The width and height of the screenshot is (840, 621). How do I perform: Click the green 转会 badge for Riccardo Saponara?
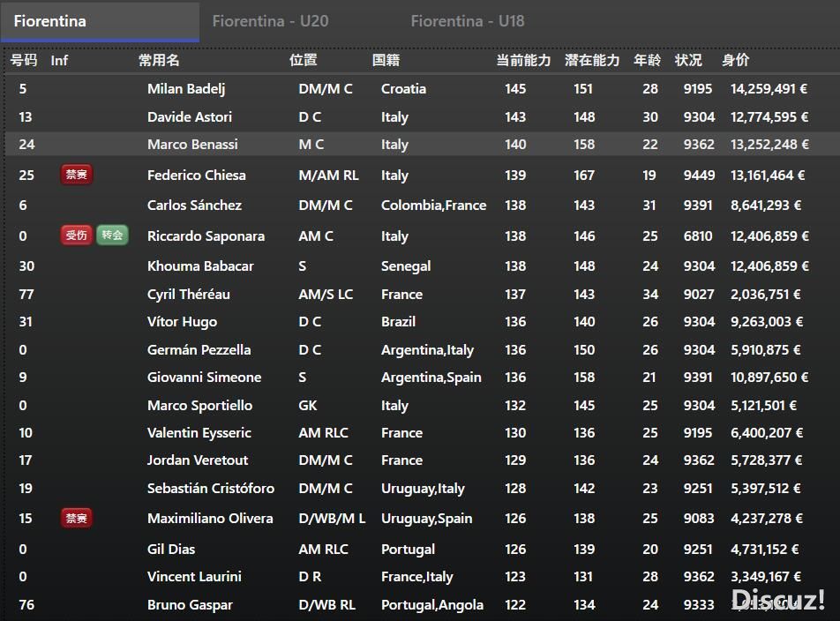[113, 235]
